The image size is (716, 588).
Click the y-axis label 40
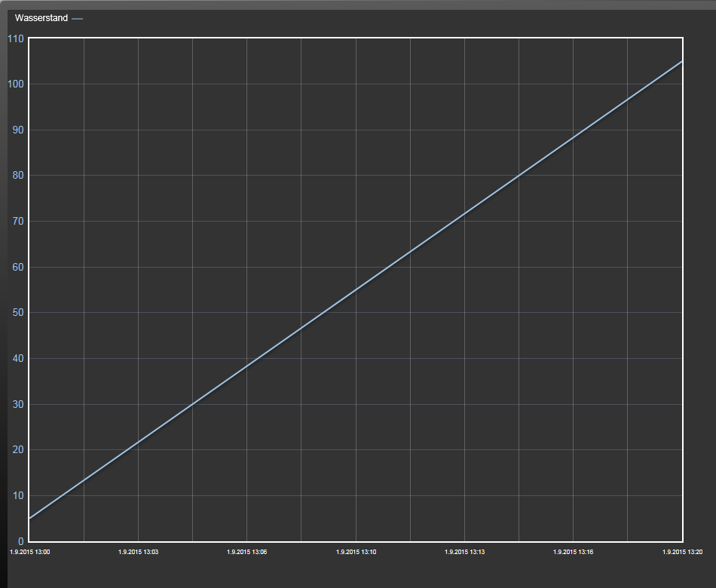click(18, 359)
